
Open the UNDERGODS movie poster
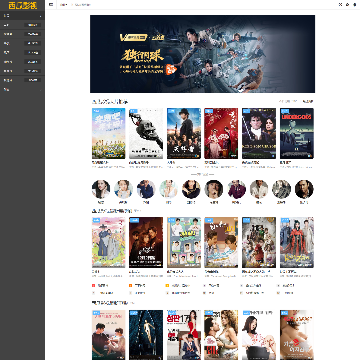[x=297, y=133]
